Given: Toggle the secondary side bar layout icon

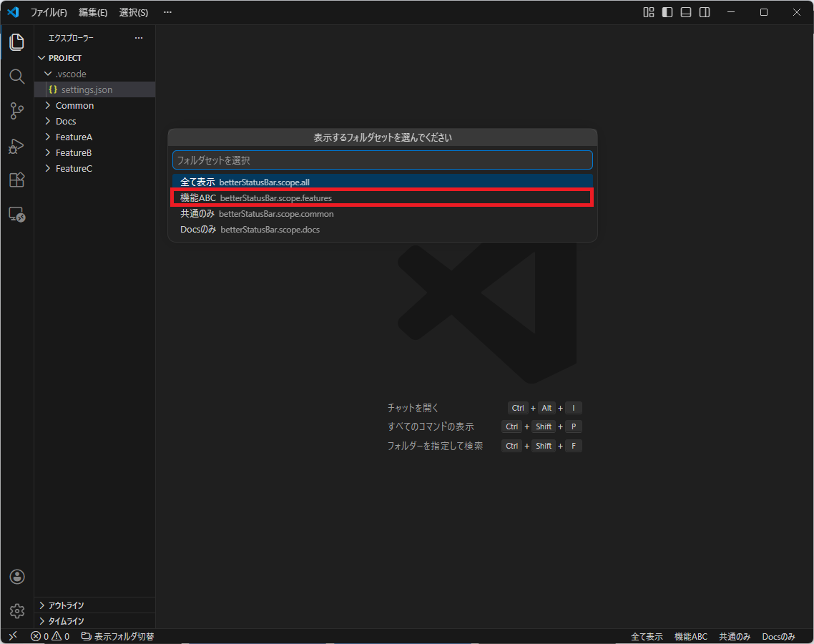Looking at the screenshot, I should [705, 12].
